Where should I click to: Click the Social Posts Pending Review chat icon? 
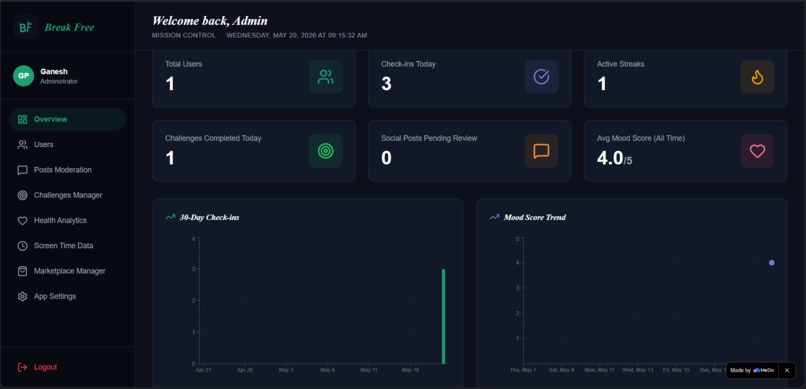tap(541, 151)
